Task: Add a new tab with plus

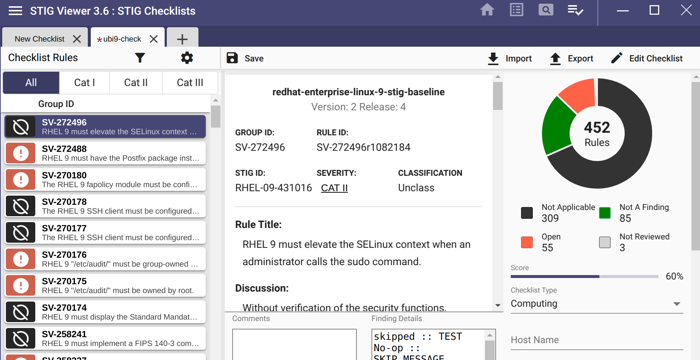Action: click(182, 39)
